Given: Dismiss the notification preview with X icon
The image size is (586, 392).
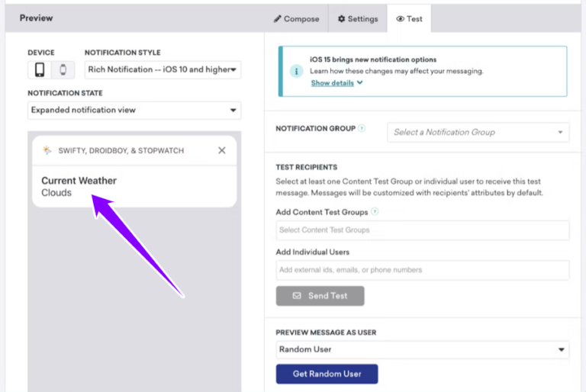Looking at the screenshot, I should click(221, 150).
